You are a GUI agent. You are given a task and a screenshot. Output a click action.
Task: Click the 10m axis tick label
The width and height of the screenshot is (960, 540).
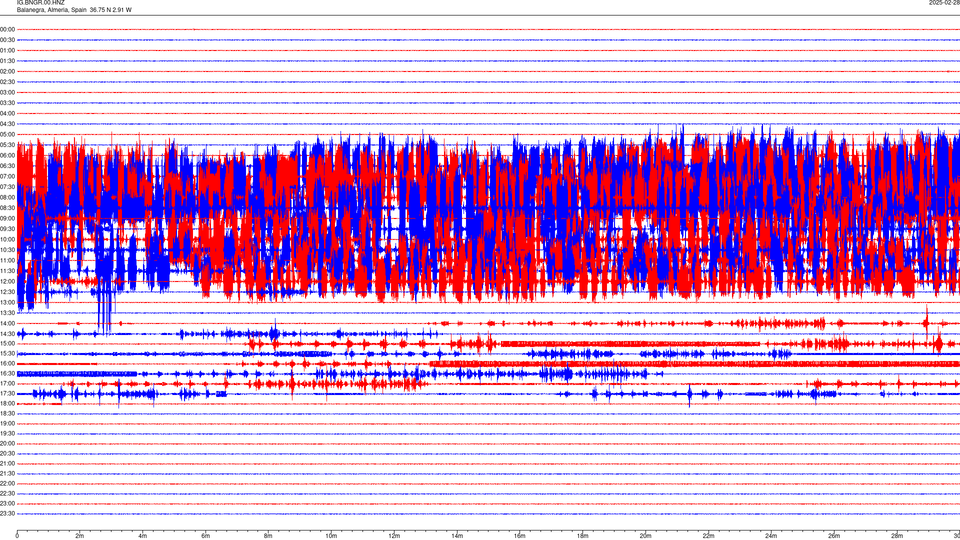(x=331, y=536)
